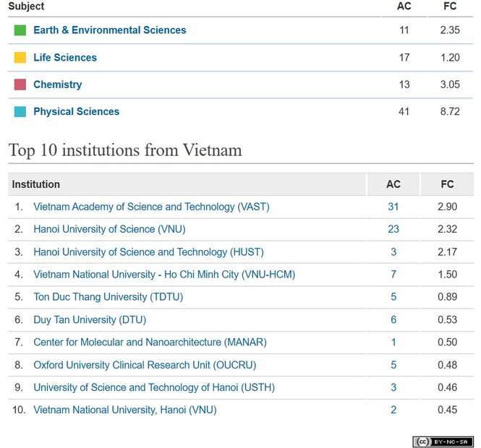
Task: Click the FC header in the subject table
Action: click(x=450, y=6)
